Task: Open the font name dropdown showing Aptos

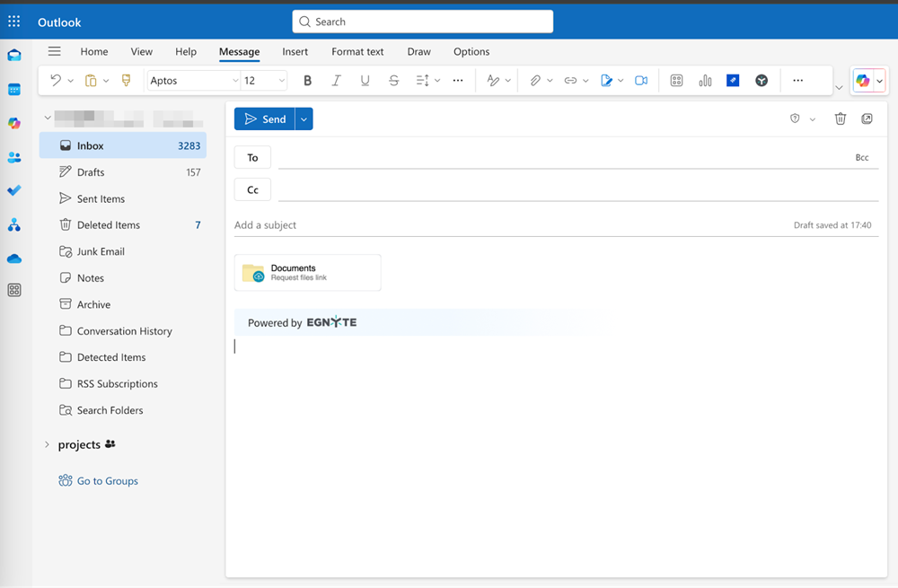Action: (194, 81)
